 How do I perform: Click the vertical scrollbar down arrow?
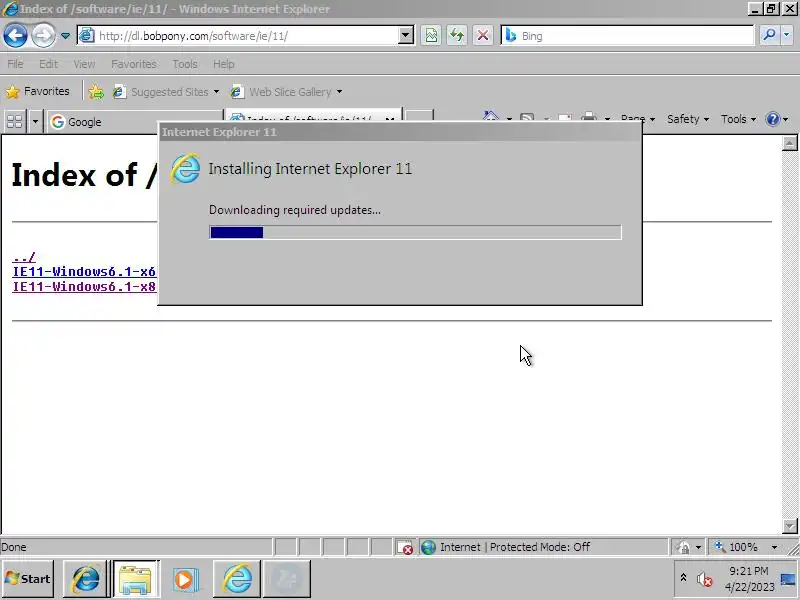(x=789, y=526)
